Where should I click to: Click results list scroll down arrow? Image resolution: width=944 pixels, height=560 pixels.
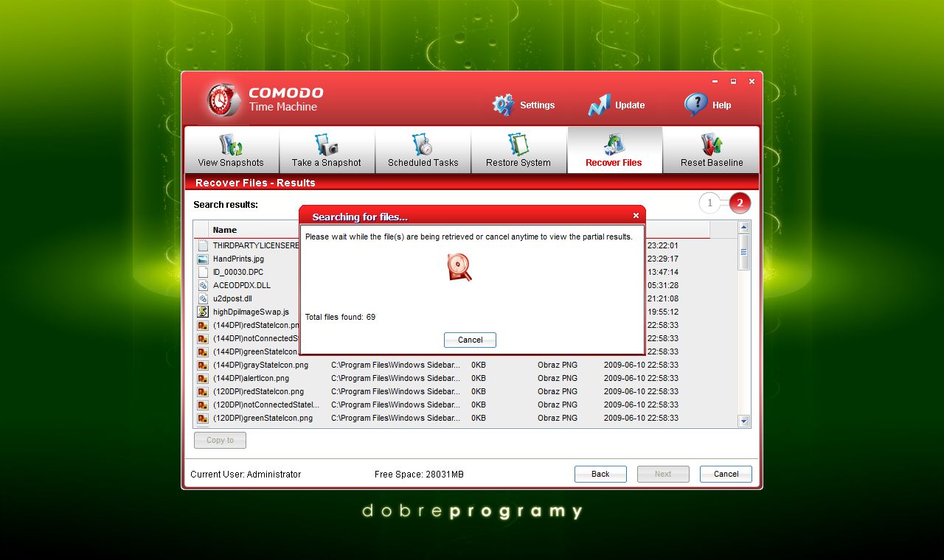744,421
